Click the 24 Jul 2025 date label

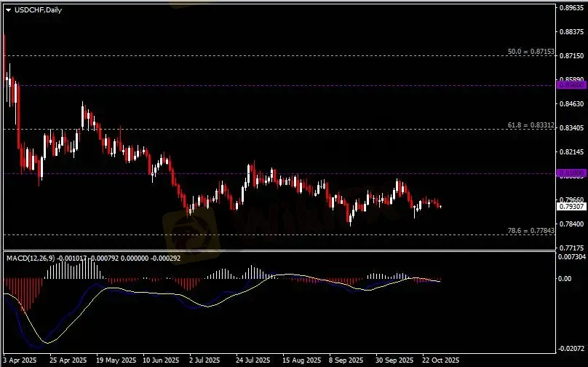(x=253, y=360)
